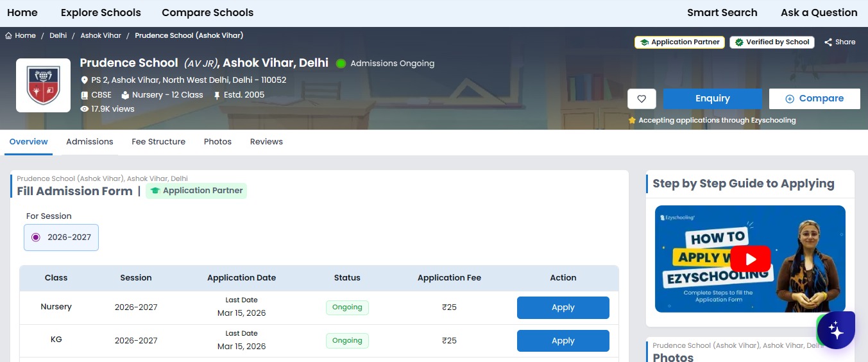Click the plus icon on Compare button
Screen dimensions: 868x362
tap(790, 99)
